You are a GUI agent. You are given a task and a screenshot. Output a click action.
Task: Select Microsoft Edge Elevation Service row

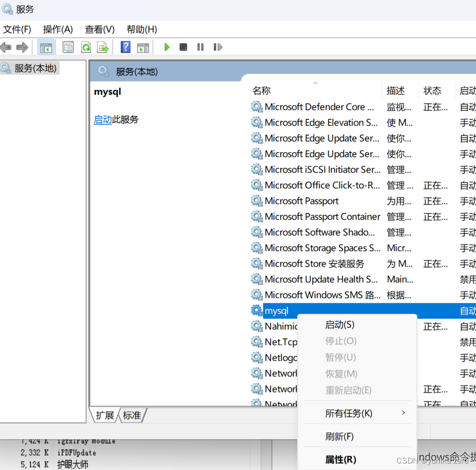click(x=363, y=122)
